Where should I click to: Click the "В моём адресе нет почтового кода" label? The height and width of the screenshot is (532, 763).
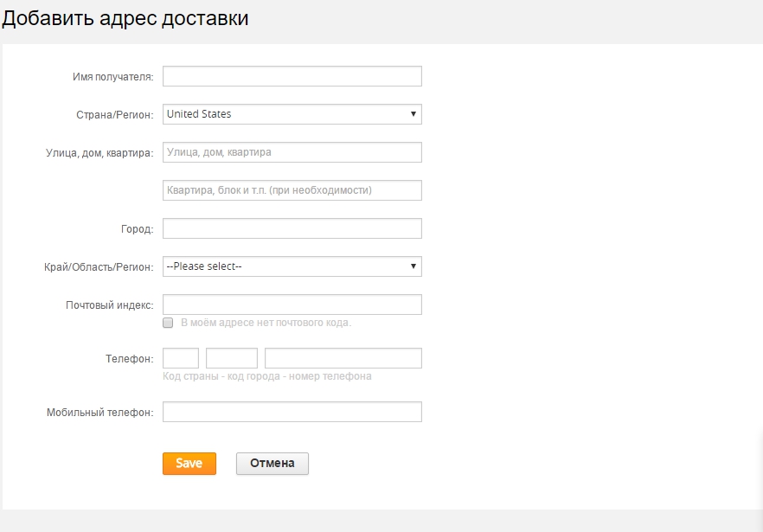265,323
